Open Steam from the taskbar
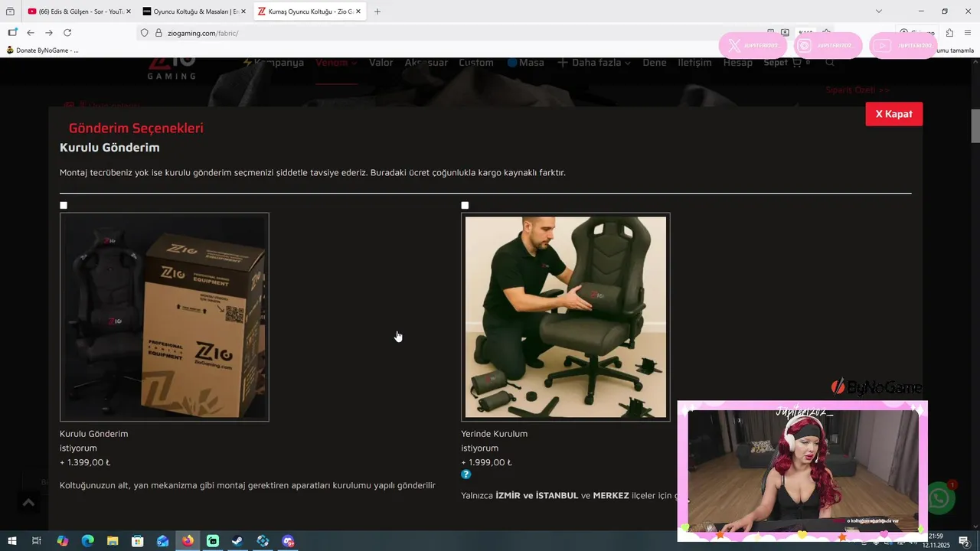 coord(237,541)
